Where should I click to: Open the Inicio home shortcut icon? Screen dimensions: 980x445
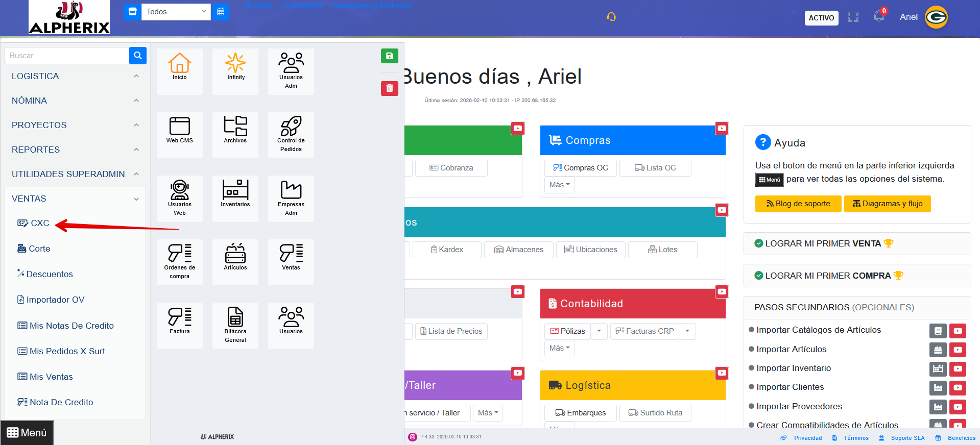pos(179,67)
